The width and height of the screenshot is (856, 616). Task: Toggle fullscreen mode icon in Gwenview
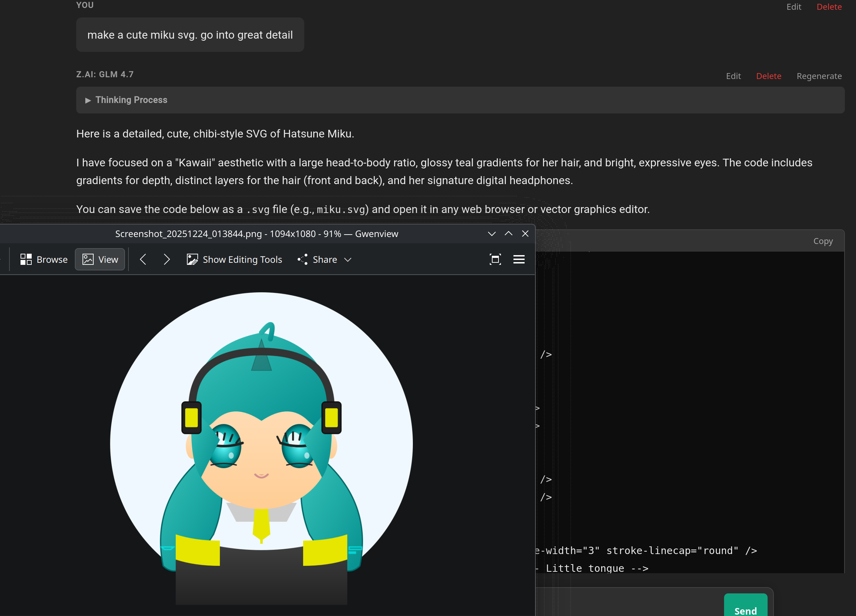pyautogui.click(x=495, y=260)
